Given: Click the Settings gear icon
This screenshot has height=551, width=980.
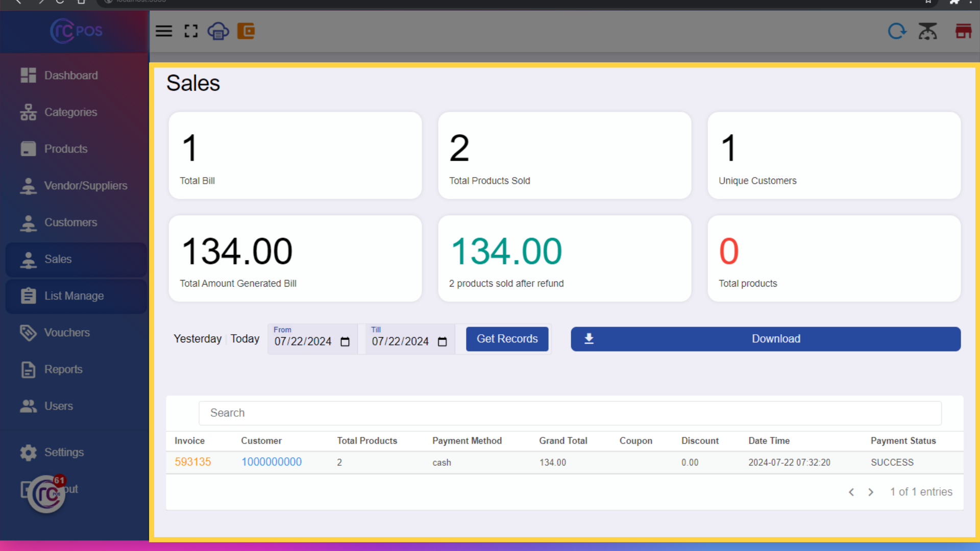Looking at the screenshot, I should tap(28, 453).
